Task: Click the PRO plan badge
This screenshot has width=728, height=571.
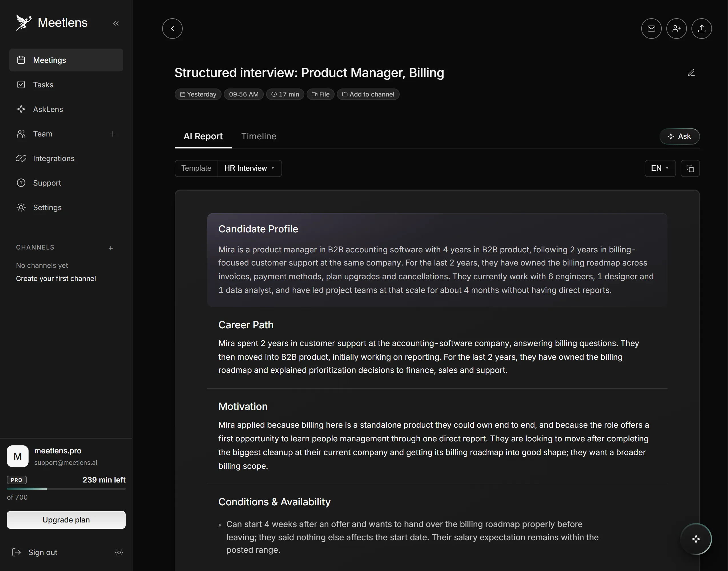Action: [17, 480]
